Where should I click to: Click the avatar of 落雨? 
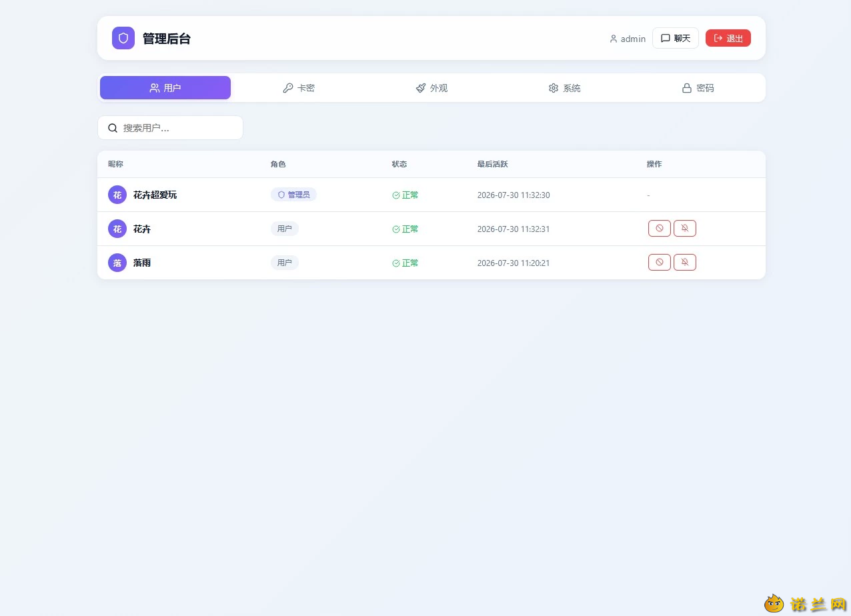[117, 263]
